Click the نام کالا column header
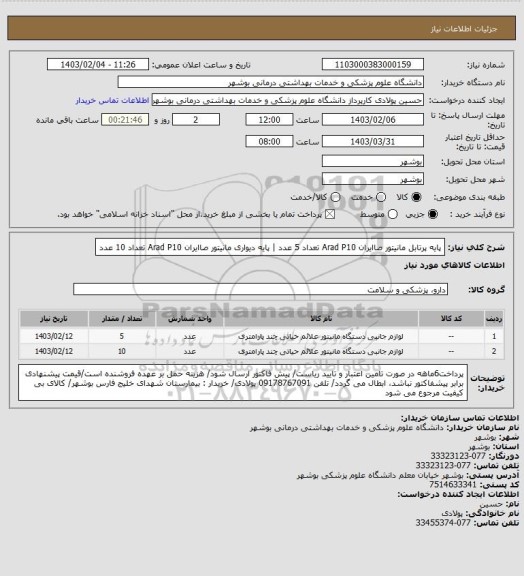This screenshot has width=524, height=576. [321, 319]
